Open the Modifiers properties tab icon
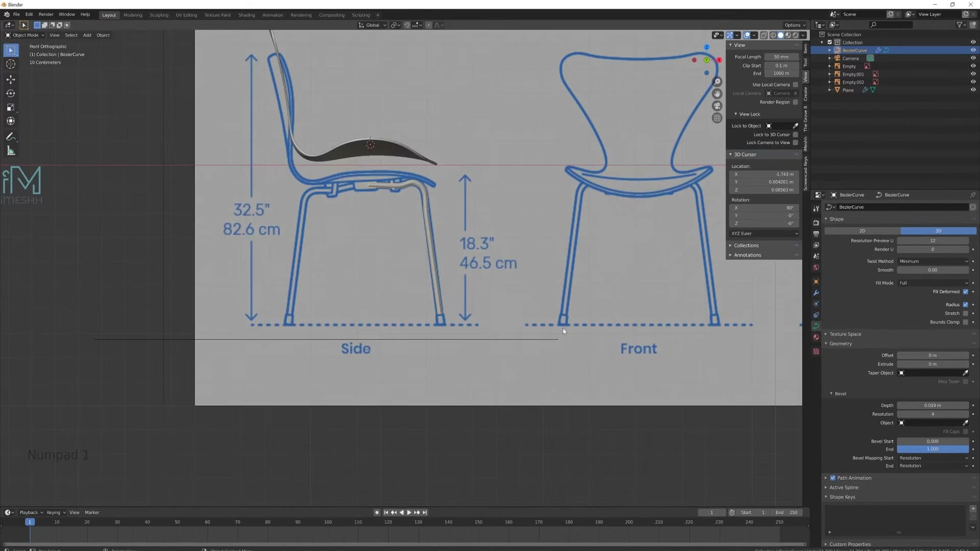 pyautogui.click(x=816, y=293)
